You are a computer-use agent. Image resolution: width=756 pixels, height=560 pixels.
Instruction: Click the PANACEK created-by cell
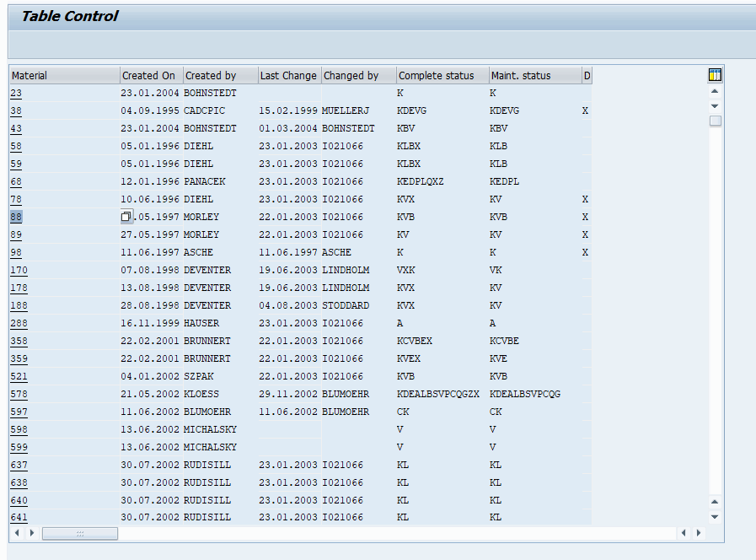[205, 181]
